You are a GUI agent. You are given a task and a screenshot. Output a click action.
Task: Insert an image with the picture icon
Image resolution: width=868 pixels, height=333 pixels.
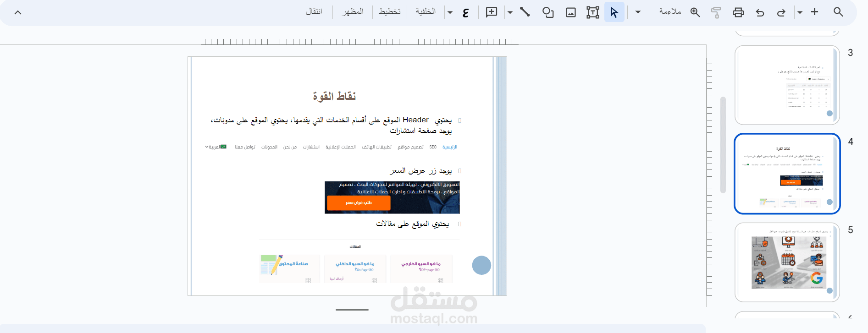point(571,12)
